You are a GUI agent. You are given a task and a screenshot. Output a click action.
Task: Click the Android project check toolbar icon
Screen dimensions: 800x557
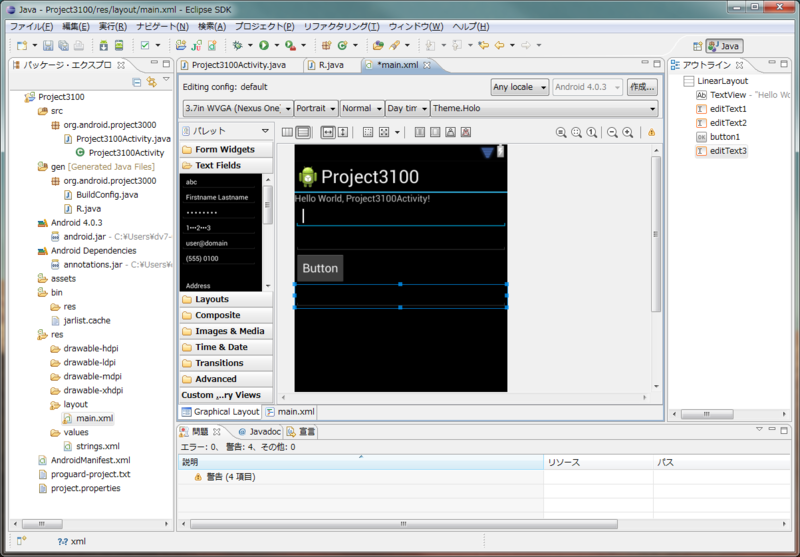click(x=145, y=45)
